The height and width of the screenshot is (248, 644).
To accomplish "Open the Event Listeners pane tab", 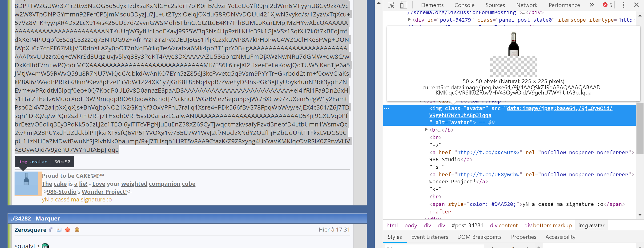I will 430,237.
